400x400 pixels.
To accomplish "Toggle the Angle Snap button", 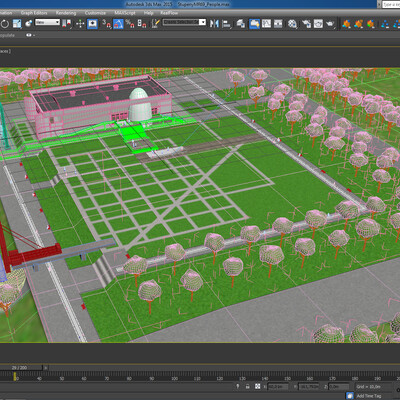I will click(x=118, y=24).
